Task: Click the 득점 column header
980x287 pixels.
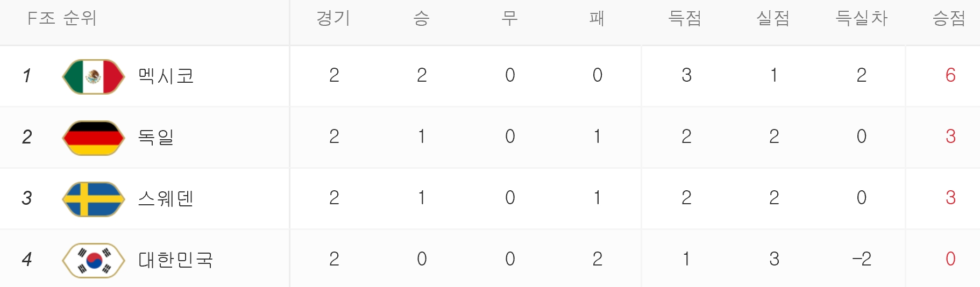Action: 685,18
